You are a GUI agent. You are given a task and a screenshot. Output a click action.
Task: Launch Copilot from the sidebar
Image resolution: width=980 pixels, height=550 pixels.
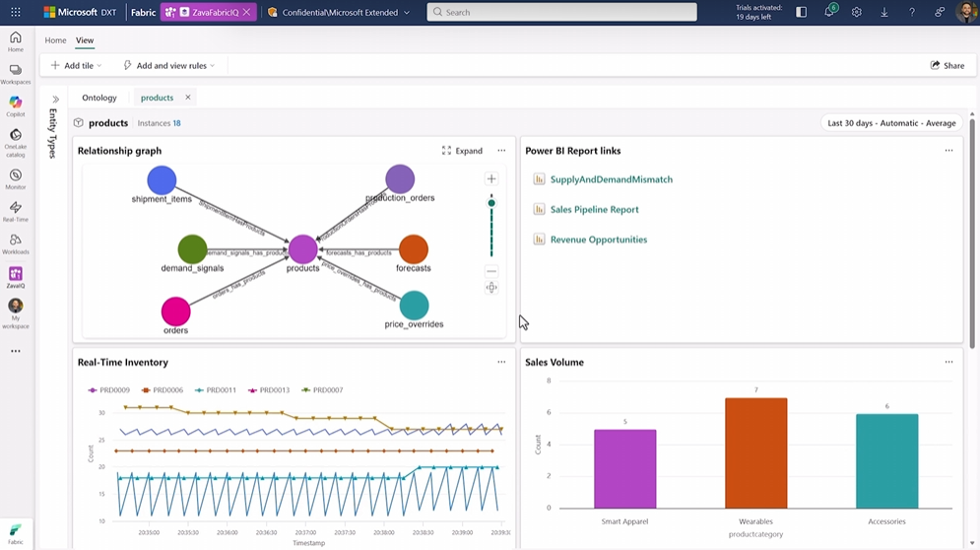pos(16,106)
